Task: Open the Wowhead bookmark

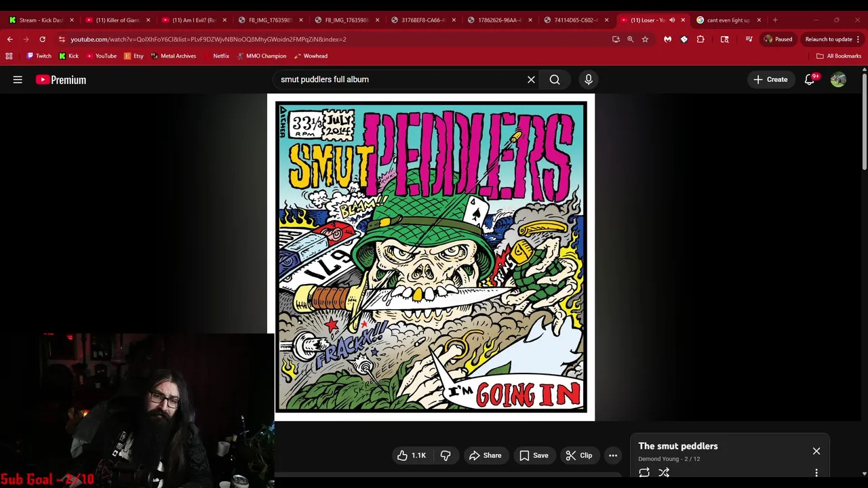Action: pos(311,56)
